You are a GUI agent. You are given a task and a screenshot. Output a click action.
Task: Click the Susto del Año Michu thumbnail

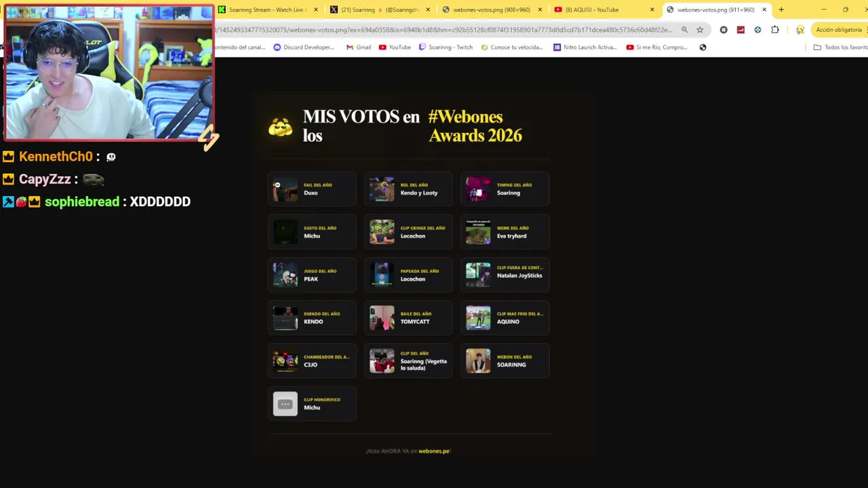[285, 232]
